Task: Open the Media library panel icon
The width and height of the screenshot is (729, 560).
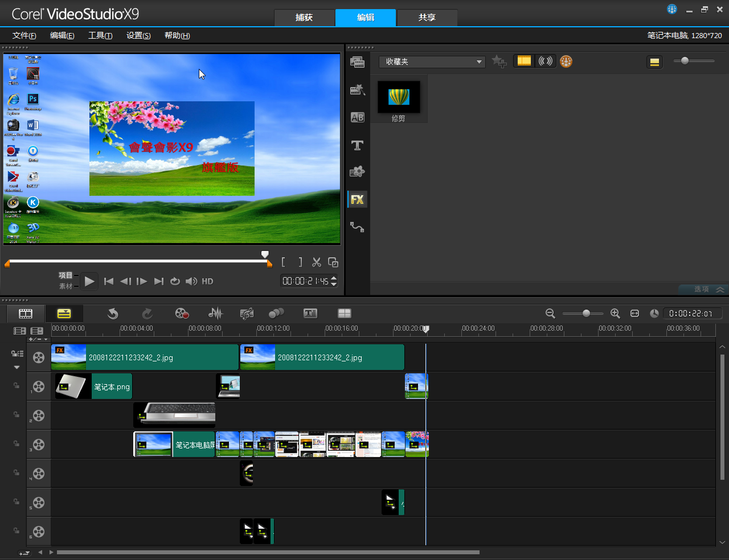Action: [357, 62]
